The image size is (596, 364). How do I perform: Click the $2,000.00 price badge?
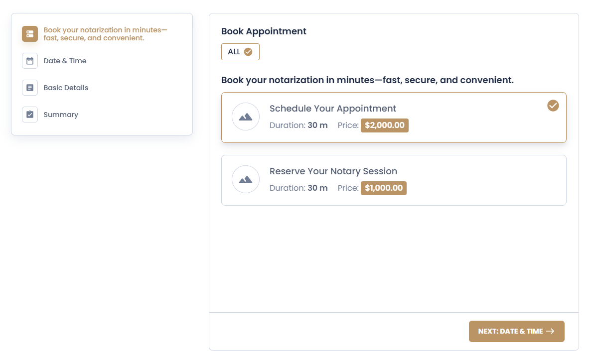385,125
